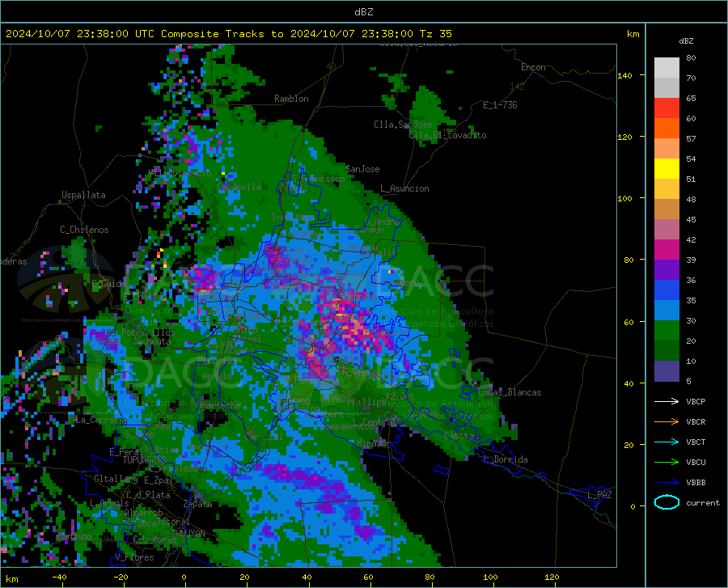Image resolution: width=728 pixels, height=588 pixels.
Task: Click the '-40' tick on bottom axis
Action: point(59,577)
